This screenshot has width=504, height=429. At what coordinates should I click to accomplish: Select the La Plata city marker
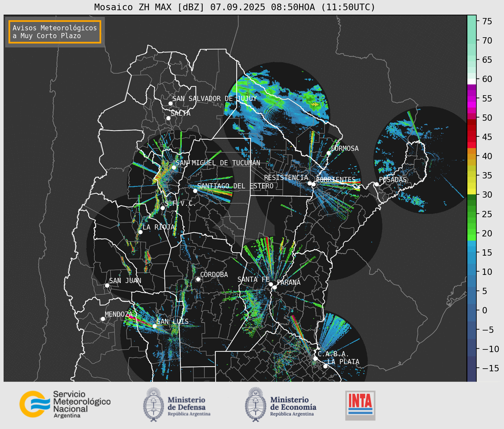[x=325, y=366]
